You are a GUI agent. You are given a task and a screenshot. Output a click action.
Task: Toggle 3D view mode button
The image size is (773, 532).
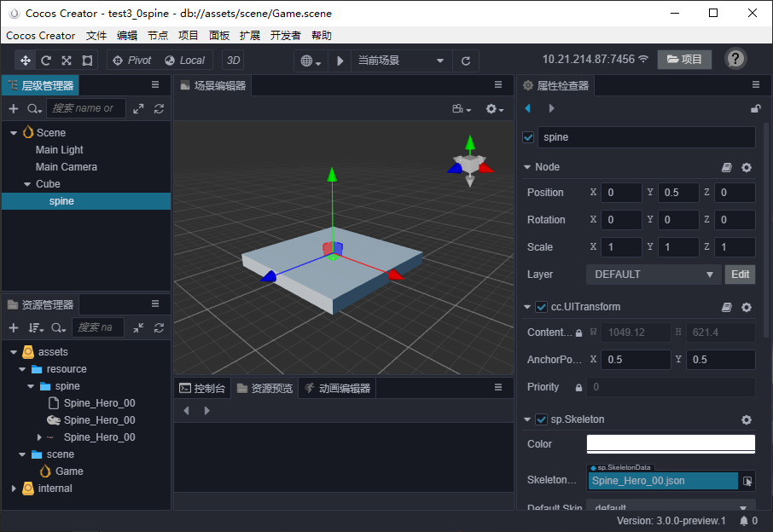coord(233,60)
